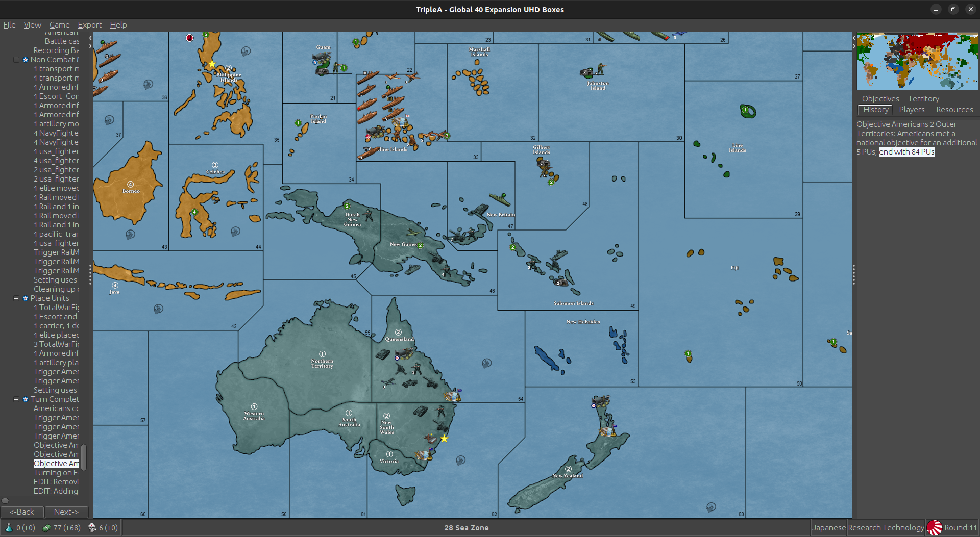The width and height of the screenshot is (980, 537).
Task: Expand left history pane with right arrow
Action: point(90,46)
